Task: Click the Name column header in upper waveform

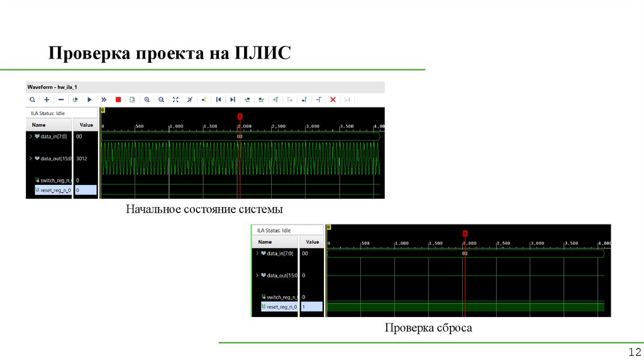Action: click(x=49, y=125)
